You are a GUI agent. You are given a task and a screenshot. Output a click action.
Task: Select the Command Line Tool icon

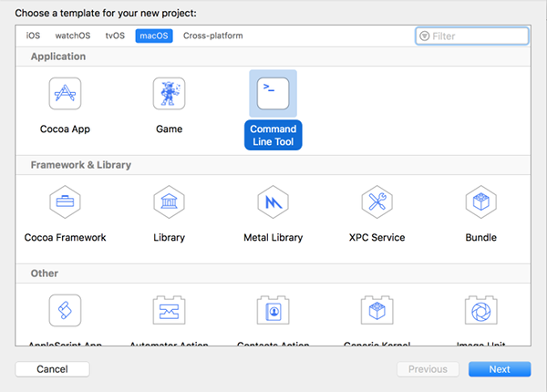273,93
